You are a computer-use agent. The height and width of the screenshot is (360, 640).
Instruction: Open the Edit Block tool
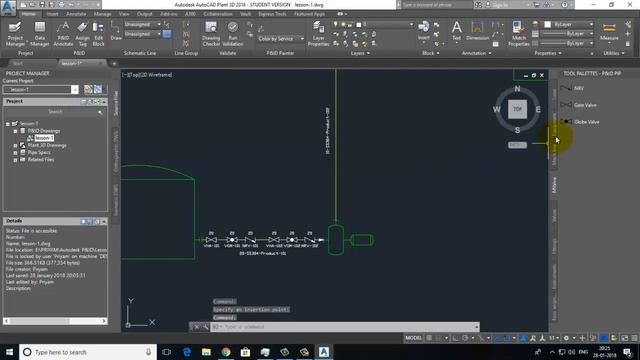point(98,34)
